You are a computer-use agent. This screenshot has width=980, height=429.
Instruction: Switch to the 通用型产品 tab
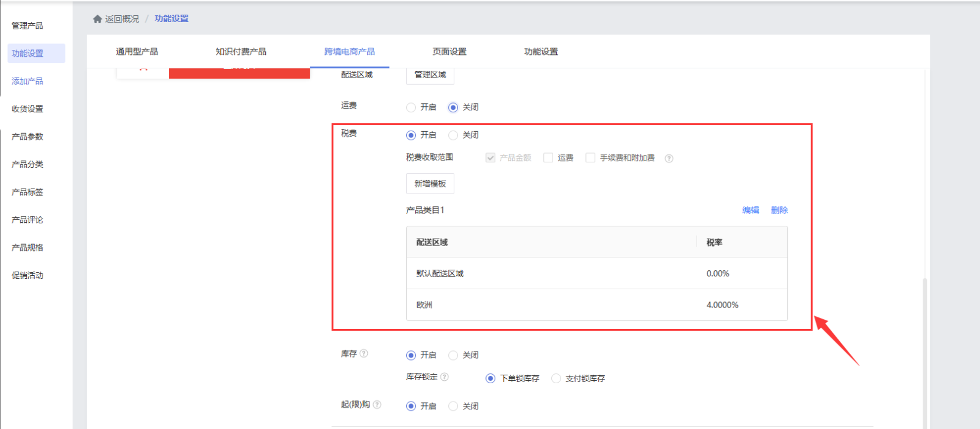click(x=137, y=52)
